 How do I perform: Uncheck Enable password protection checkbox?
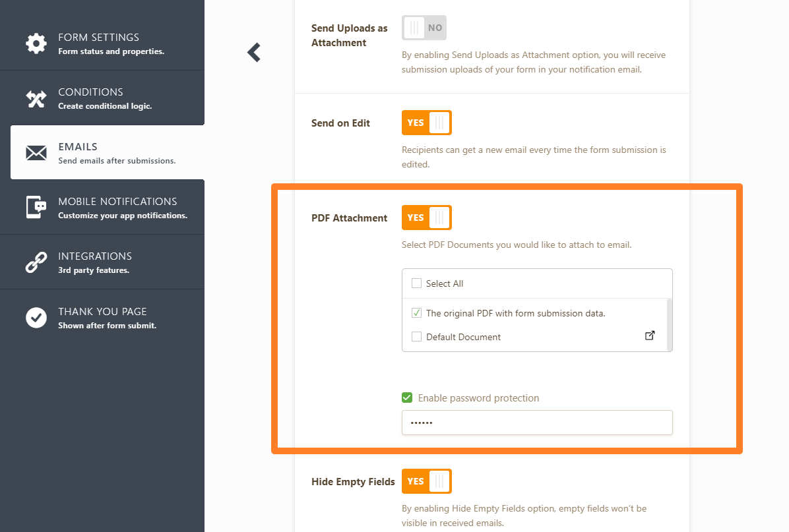point(407,398)
